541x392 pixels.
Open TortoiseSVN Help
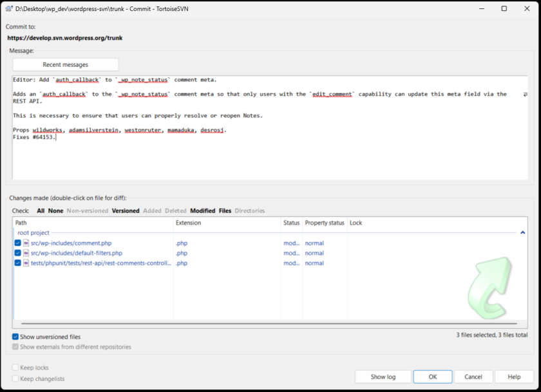tap(513, 377)
